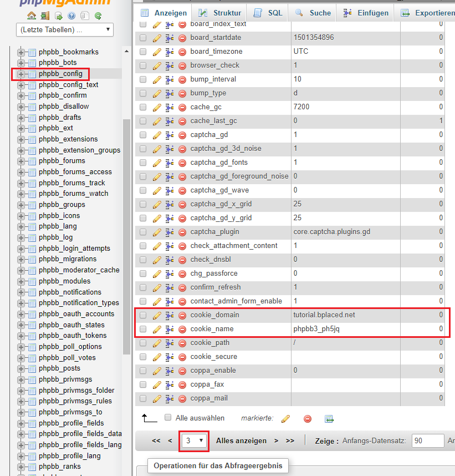Edit the cookie_domain row with pencil icon
This screenshot has height=476, width=455.
point(157,315)
